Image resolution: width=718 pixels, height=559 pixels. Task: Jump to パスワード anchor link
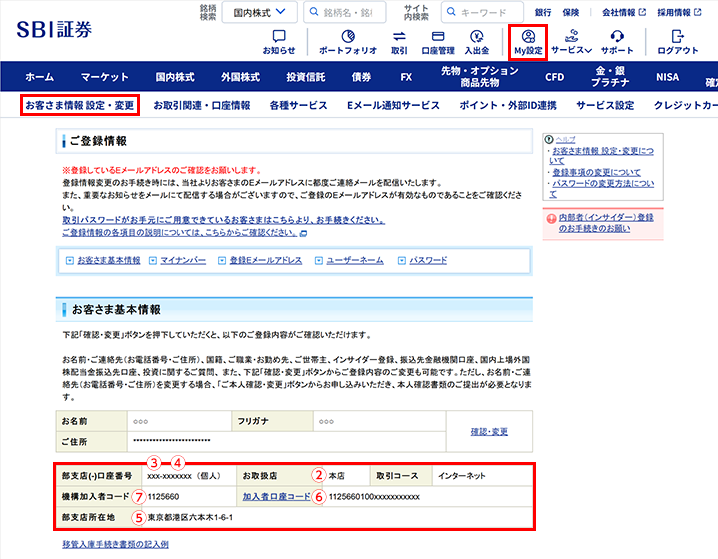[428, 261]
